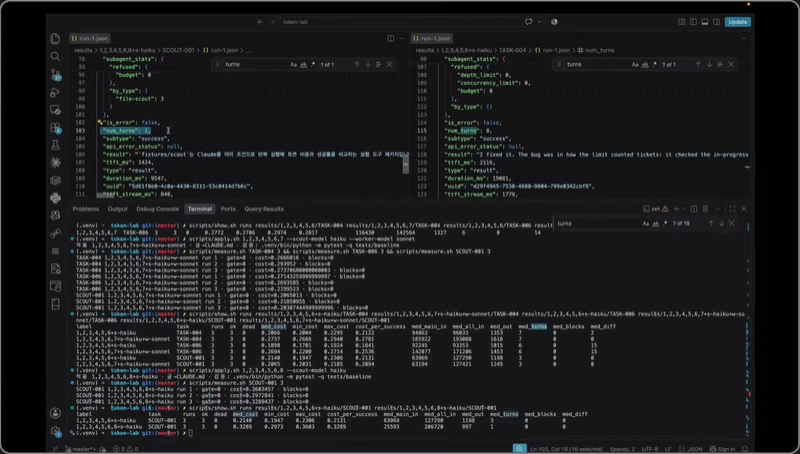Open the Extensions view
This screenshot has height=454, width=800.
[56, 128]
